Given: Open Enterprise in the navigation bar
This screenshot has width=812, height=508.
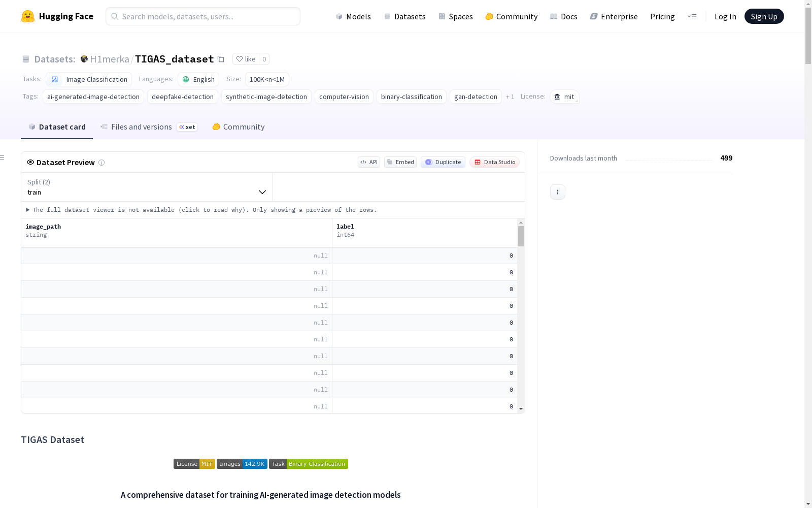Looking at the screenshot, I should pyautogui.click(x=614, y=16).
